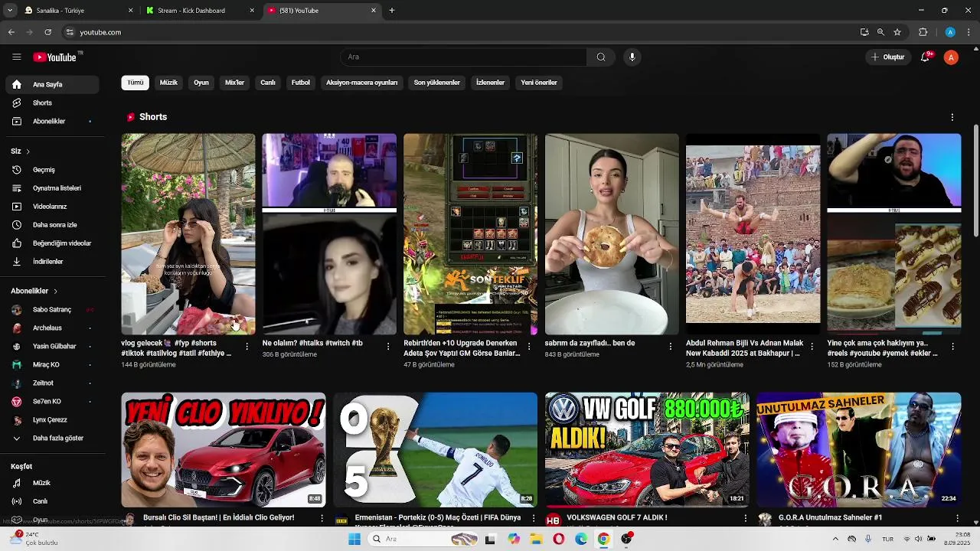The height and width of the screenshot is (551, 980).
Task: Click taskbar search box
Action: tap(425, 539)
